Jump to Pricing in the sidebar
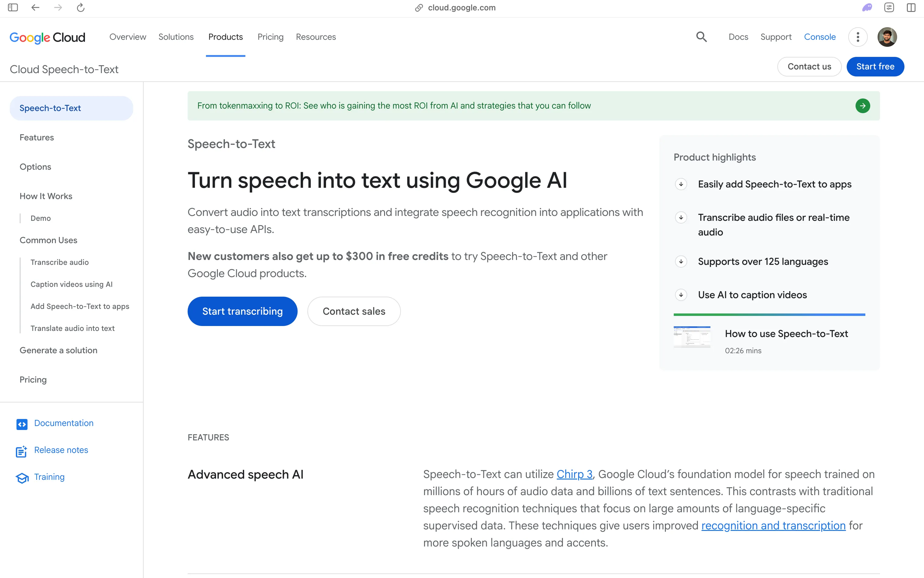 (x=33, y=380)
